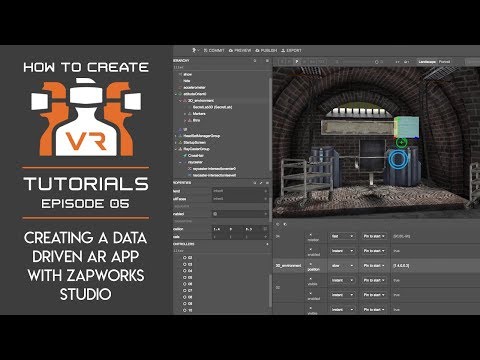Expand the StartupScreen node

click(176, 142)
